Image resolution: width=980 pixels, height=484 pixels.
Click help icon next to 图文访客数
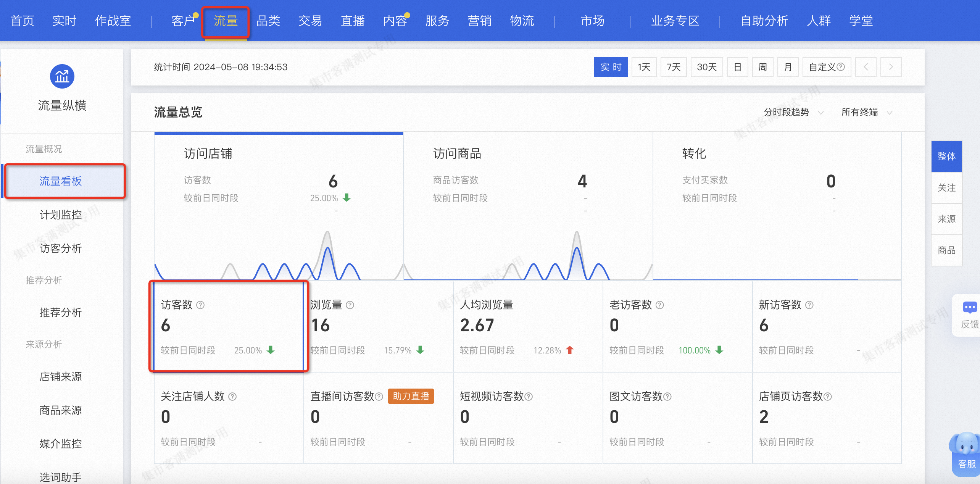667,397
